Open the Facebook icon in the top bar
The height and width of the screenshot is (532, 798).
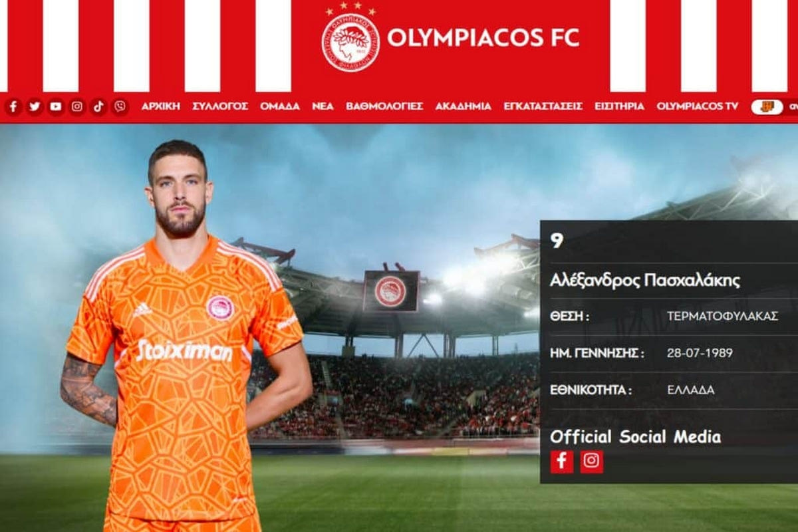[13, 106]
